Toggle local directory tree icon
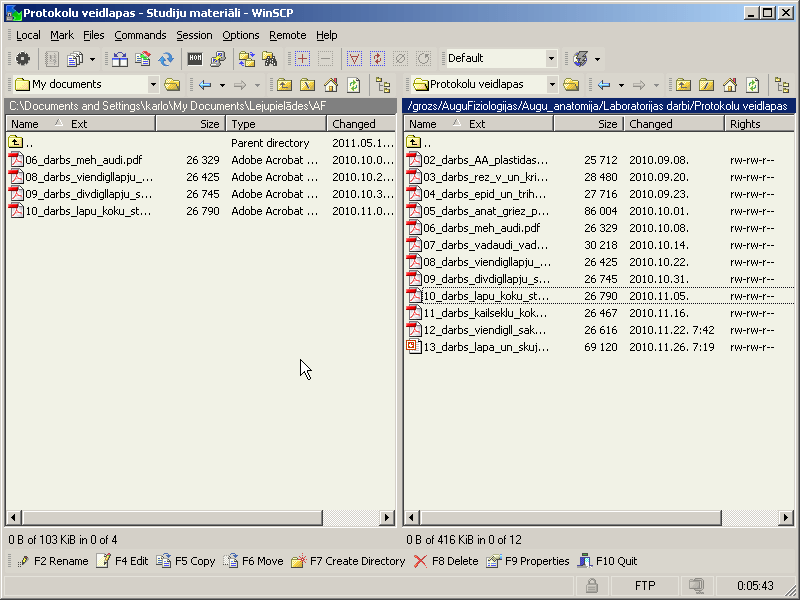 tap(383, 85)
